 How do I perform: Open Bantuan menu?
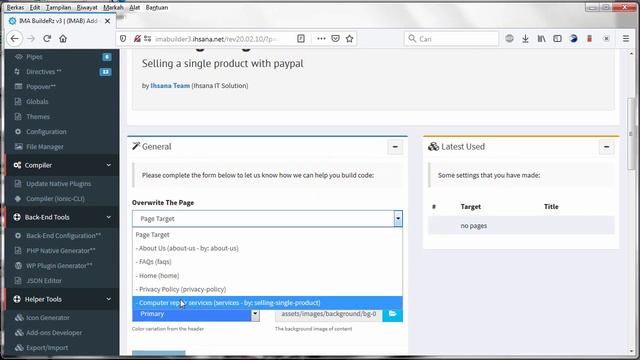(157, 7)
